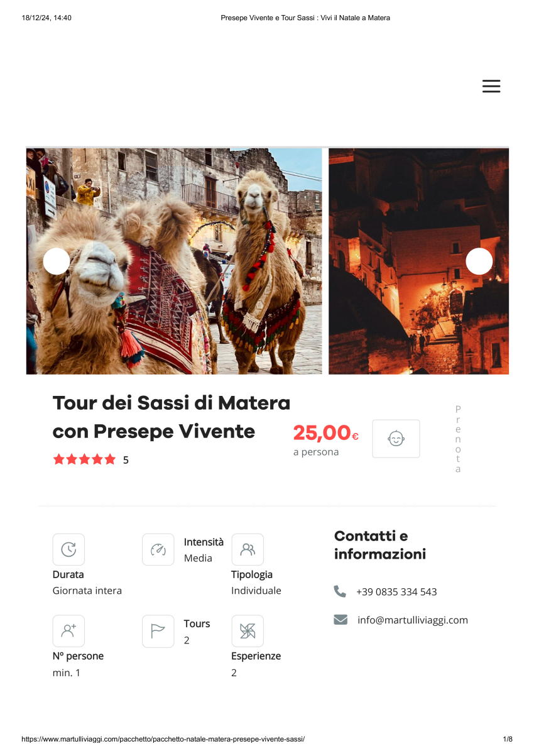
Task: Click the Esperienze pinwheel icon
Action: tap(248, 631)
